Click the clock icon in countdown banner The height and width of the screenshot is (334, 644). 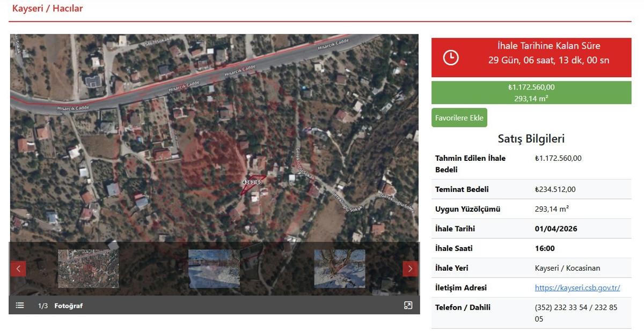point(451,57)
